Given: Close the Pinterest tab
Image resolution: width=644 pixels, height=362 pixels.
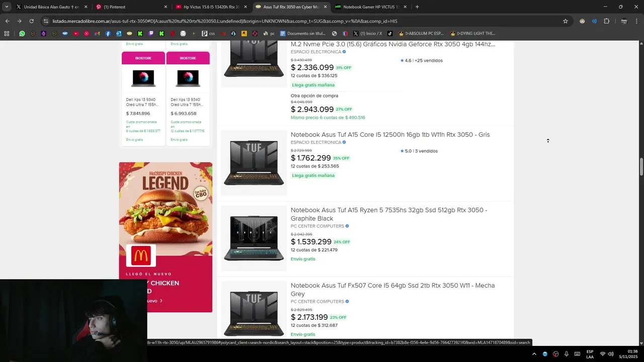Looking at the screenshot, I should pos(166,7).
